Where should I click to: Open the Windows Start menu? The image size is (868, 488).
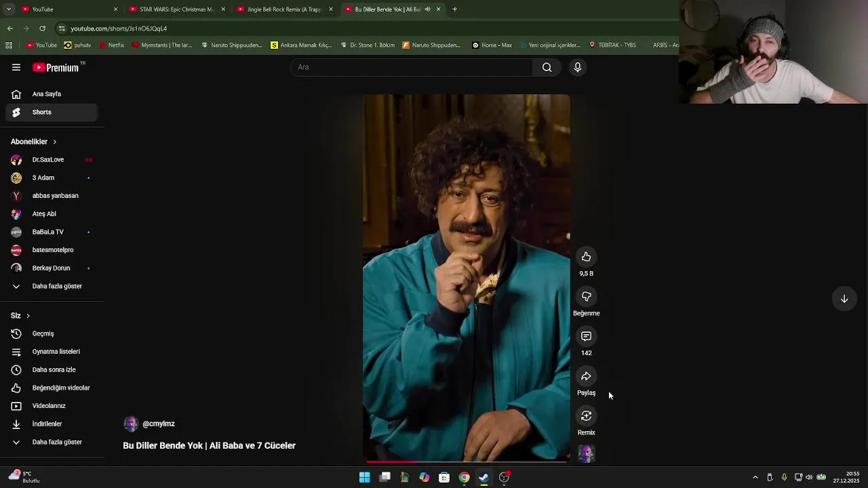pyautogui.click(x=364, y=477)
